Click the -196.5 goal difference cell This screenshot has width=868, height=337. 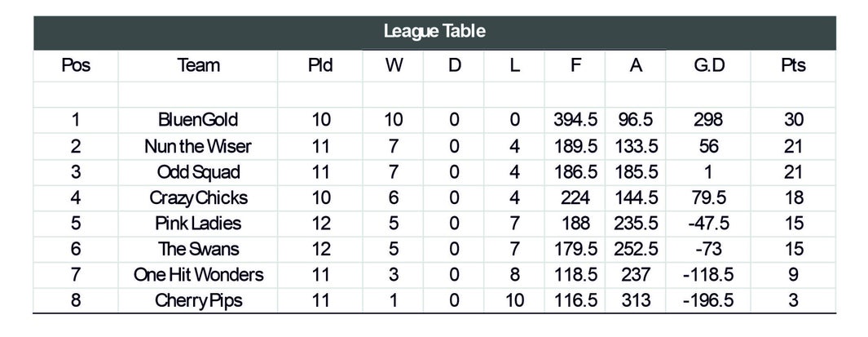[x=708, y=300]
